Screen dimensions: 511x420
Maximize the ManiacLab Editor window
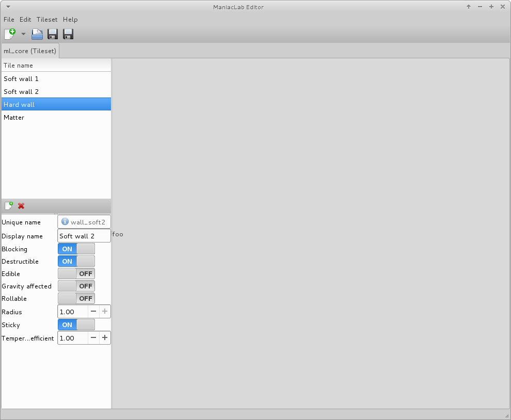491,7
